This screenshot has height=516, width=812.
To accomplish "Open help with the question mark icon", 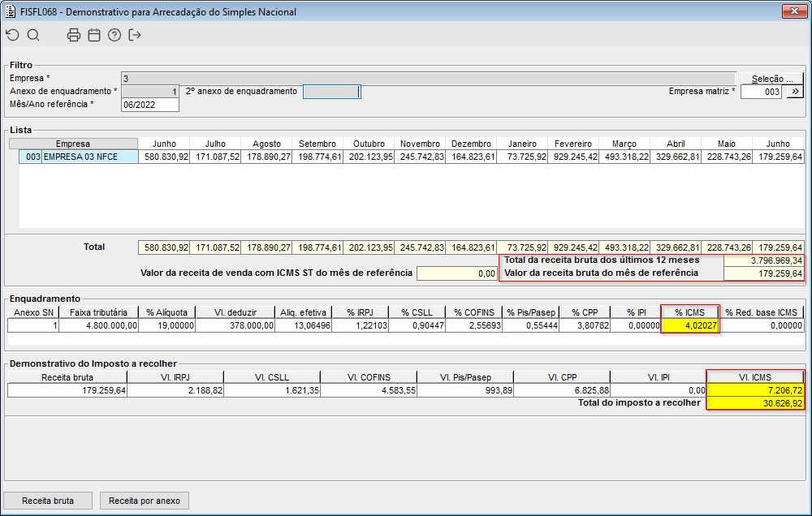I will click(114, 35).
